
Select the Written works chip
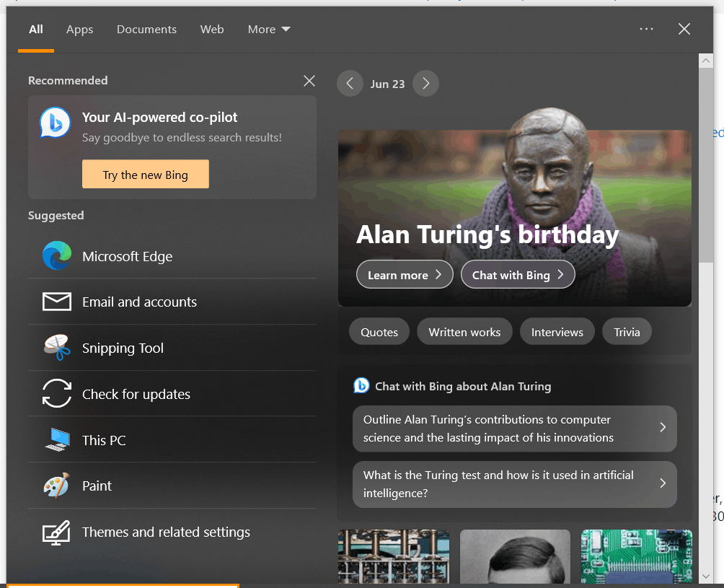pyautogui.click(x=464, y=332)
